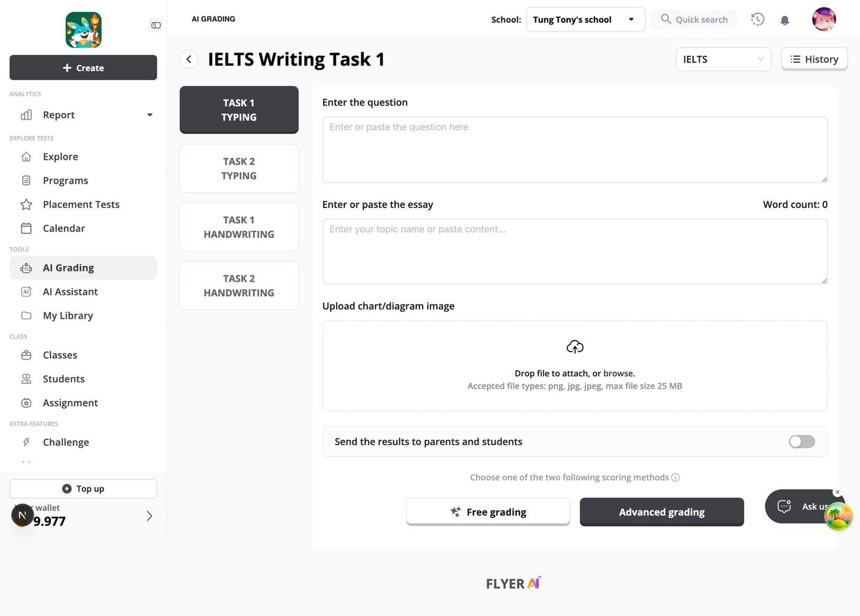The width and height of the screenshot is (860, 616).
Task: Open the recent history clock icon
Action: click(757, 19)
